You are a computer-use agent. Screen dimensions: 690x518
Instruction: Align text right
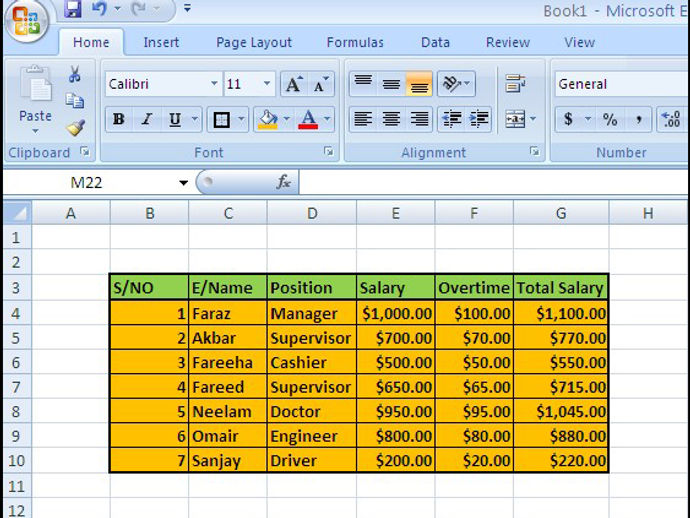tap(419, 119)
